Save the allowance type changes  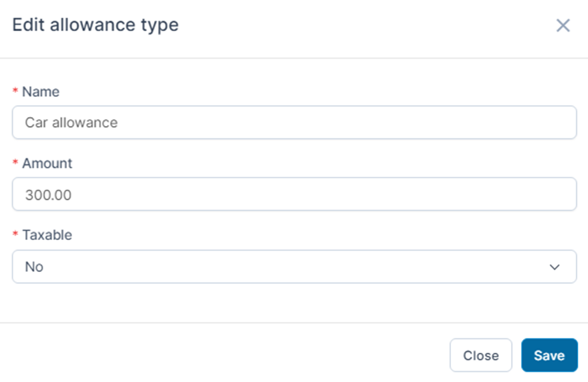[x=549, y=355]
